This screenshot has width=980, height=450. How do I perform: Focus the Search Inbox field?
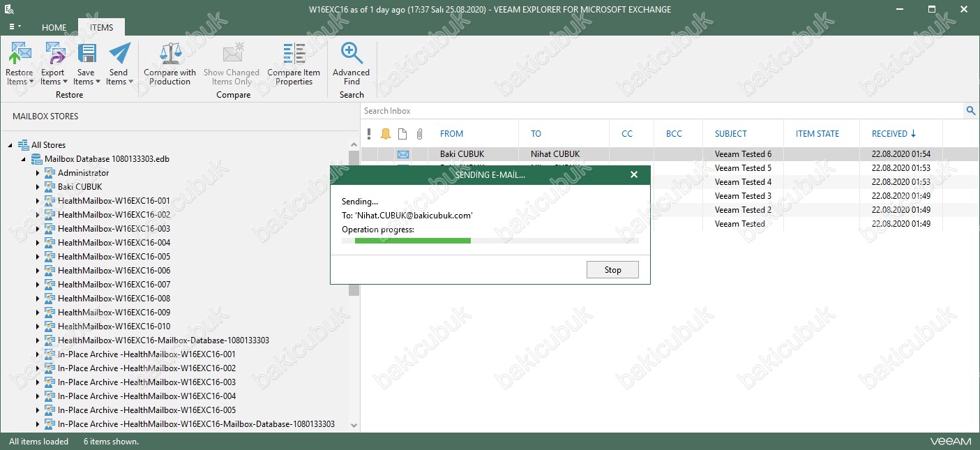pos(663,111)
